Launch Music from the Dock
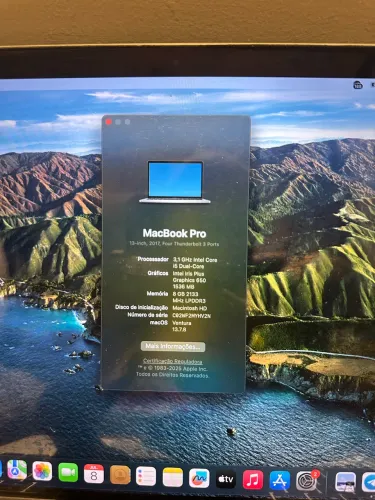This screenshot has width=375, height=500. click(253, 480)
